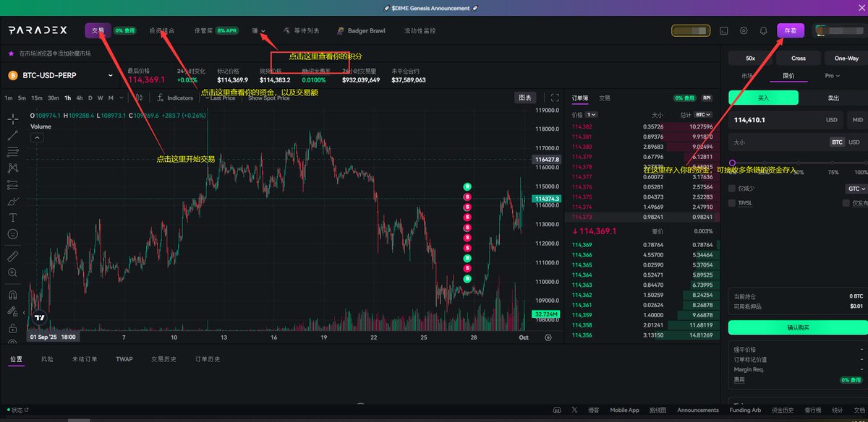The height and width of the screenshot is (422, 868).
Task: Toggle Show Spot Price on chart
Action: (268, 98)
